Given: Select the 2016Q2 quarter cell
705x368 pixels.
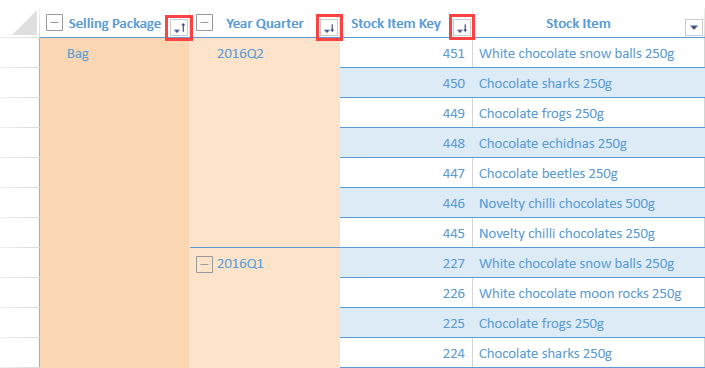Looking at the screenshot, I should click(x=240, y=54).
